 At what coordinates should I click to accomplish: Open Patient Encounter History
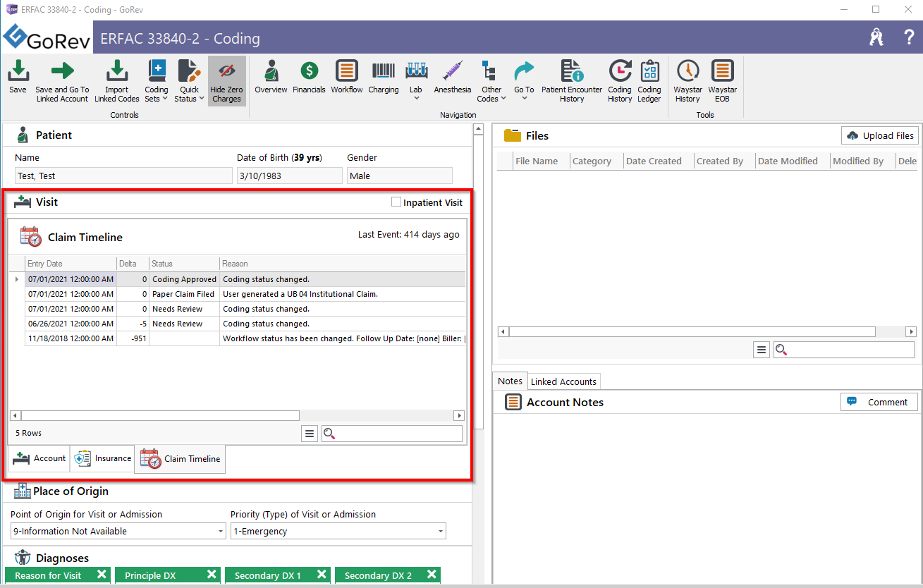pyautogui.click(x=572, y=81)
